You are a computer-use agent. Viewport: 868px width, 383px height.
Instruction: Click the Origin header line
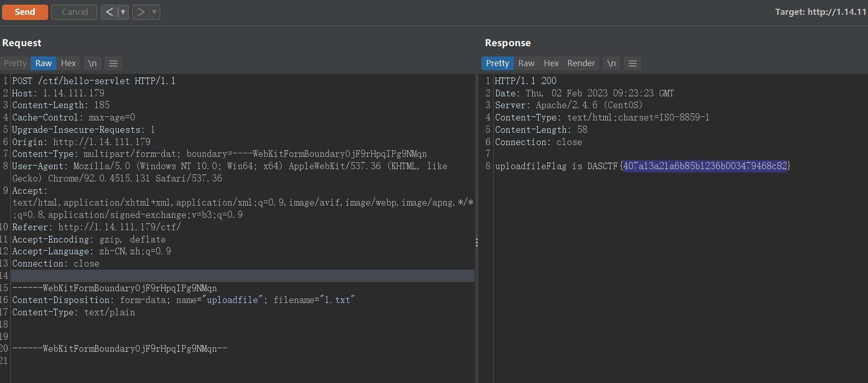(x=81, y=142)
